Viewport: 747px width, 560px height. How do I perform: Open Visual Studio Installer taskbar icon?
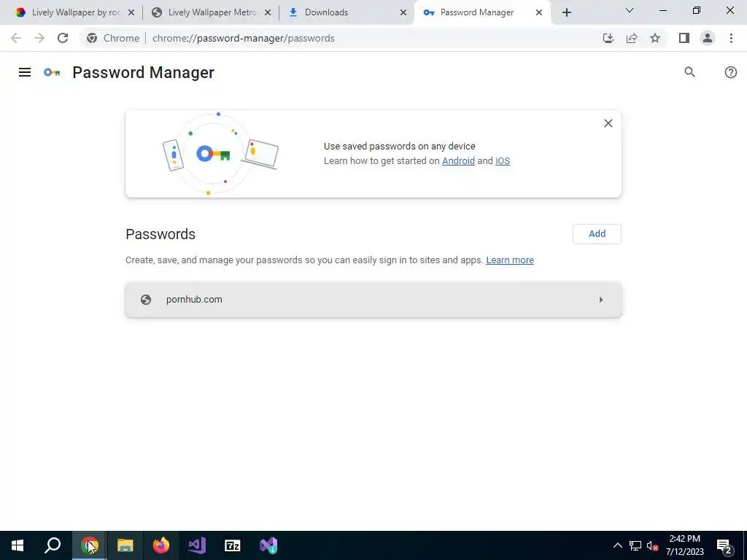[268, 545]
